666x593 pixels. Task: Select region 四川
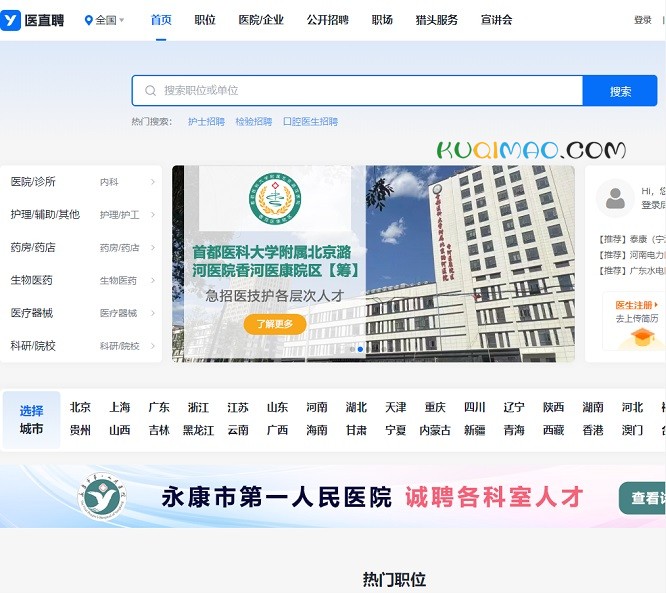pyautogui.click(x=475, y=407)
